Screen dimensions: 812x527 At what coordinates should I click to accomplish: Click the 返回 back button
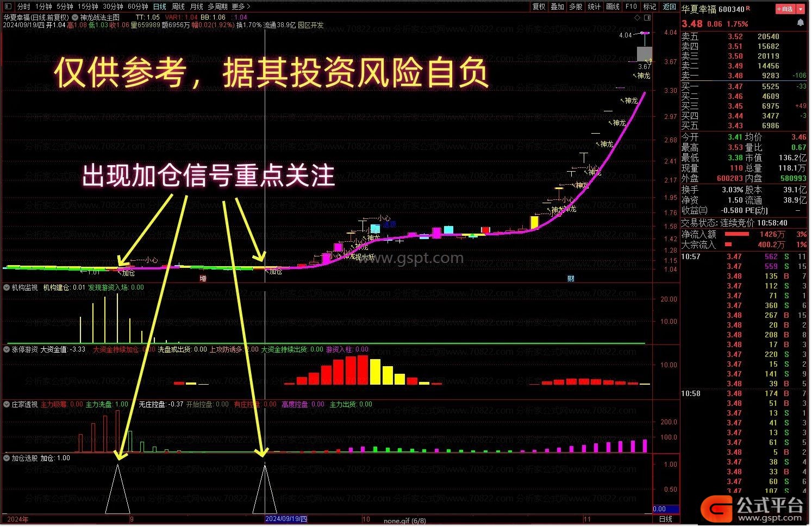click(669, 7)
